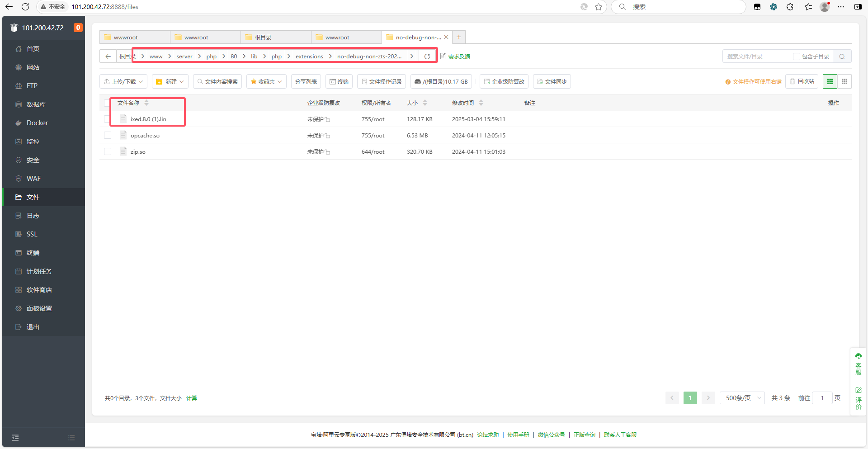Check the box for zip.so file
Image resolution: width=868 pixels, height=449 pixels.
tap(108, 151)
